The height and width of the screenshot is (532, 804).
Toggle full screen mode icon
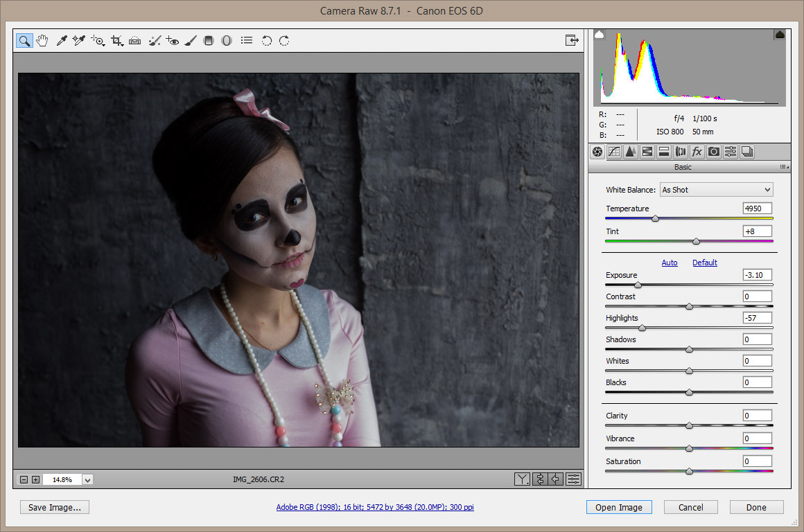(572, 41)
